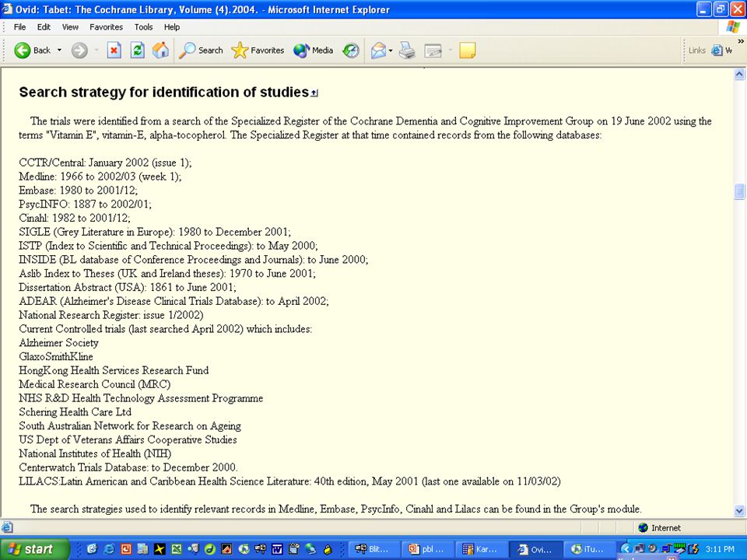Click 'Medical Research Council (MRC)' text
Screen dimensions: 747x560
pos(94,384)
